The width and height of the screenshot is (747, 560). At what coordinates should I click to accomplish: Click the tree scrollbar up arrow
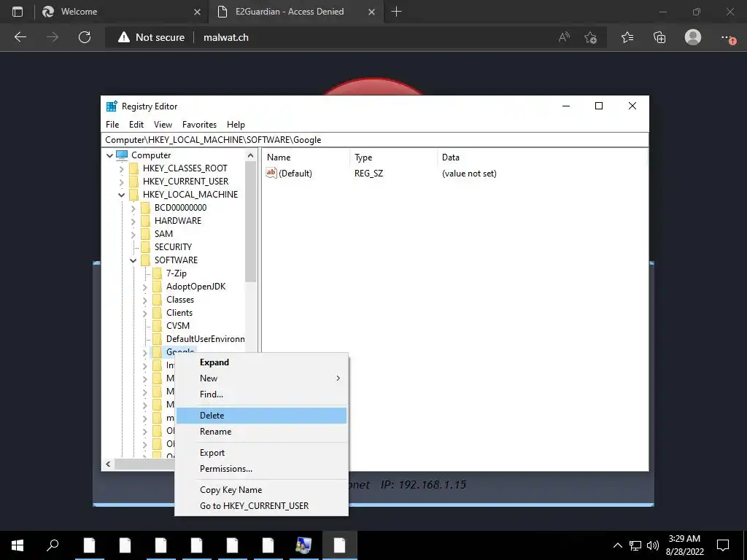pyautogui.click(x=251, y=155)
